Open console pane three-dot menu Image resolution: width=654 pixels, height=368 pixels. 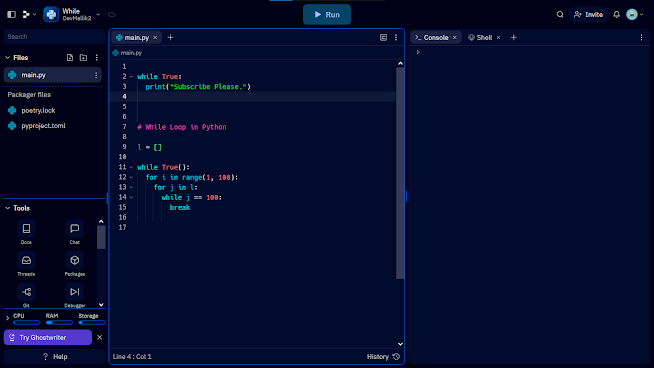pyautogui.click(x=641, y=38)
